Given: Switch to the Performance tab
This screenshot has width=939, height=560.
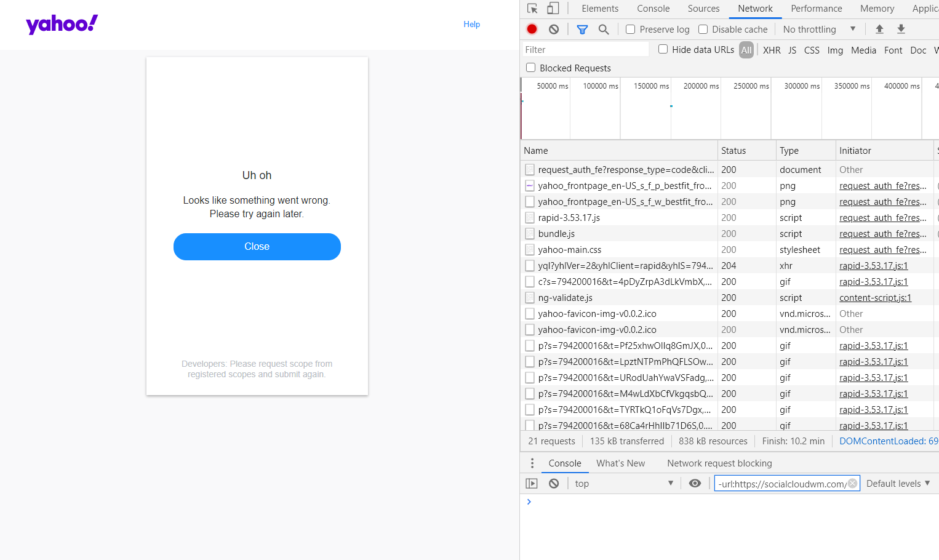Looking at the screenshot, I should (816, 9).
